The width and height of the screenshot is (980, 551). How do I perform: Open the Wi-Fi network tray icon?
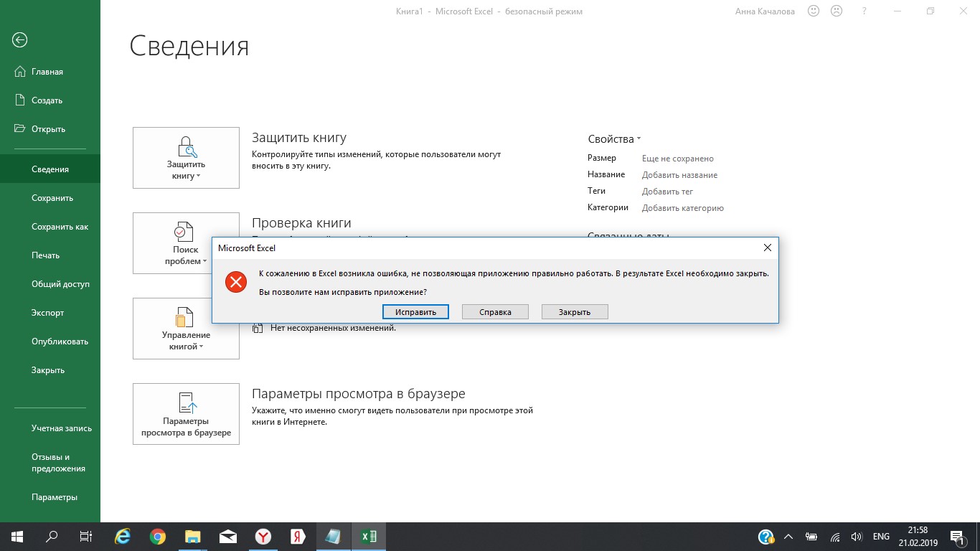[x=835, y=537]
